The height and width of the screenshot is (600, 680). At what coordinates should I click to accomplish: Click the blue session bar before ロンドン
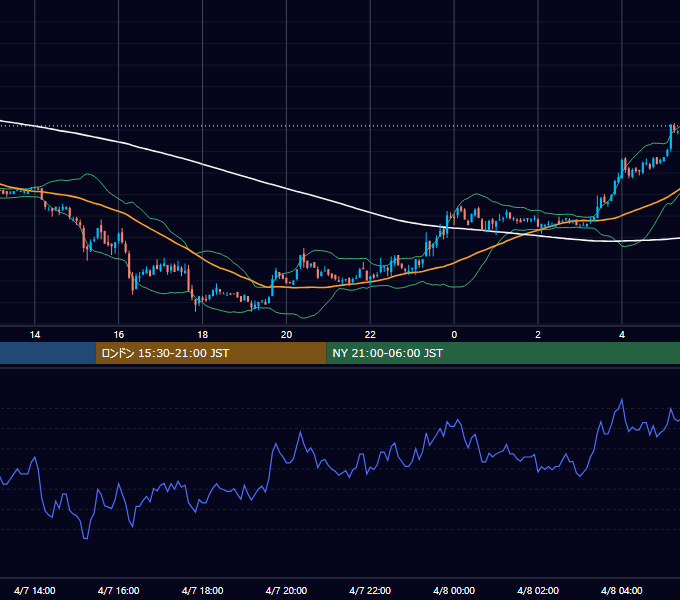(48, 353)
